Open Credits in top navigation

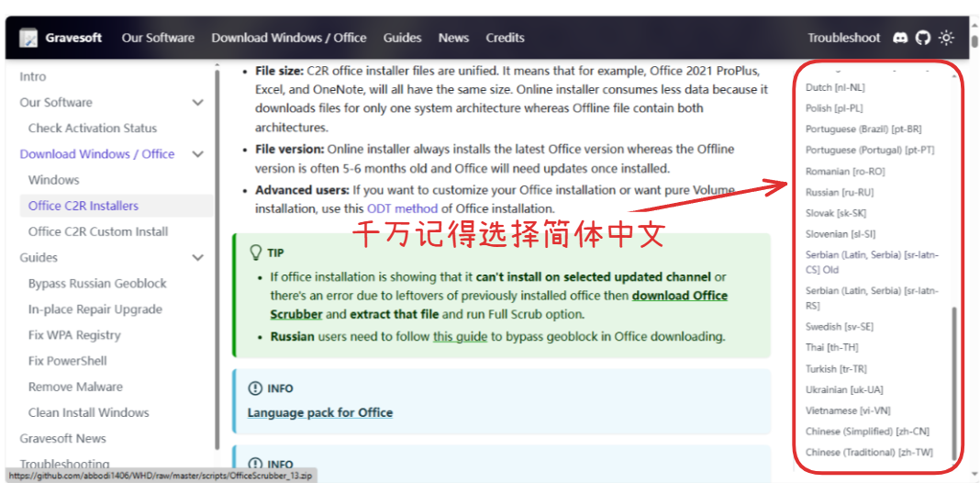tap(505, 38)
